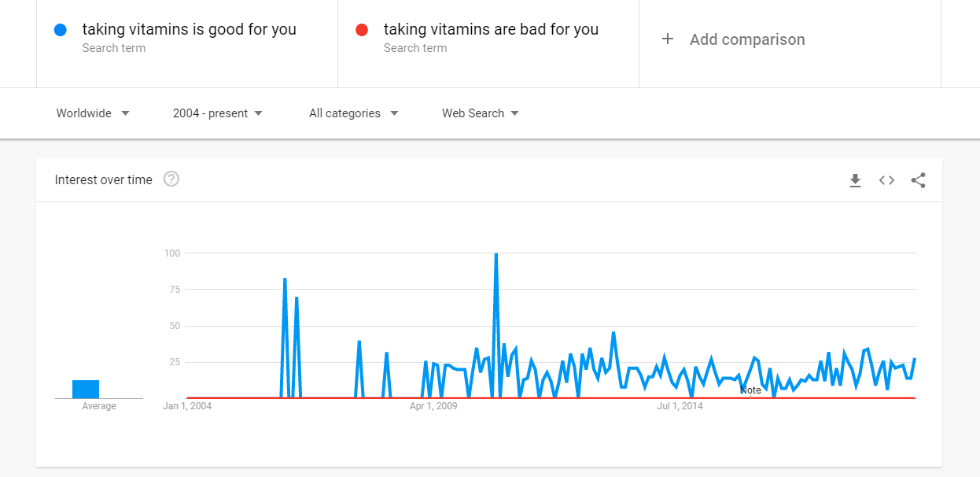Image resolution: width=980 pixels, height=477 pixels.
Task: Click the Apr 1, 2009 axis label
Action: pos(434,406)
